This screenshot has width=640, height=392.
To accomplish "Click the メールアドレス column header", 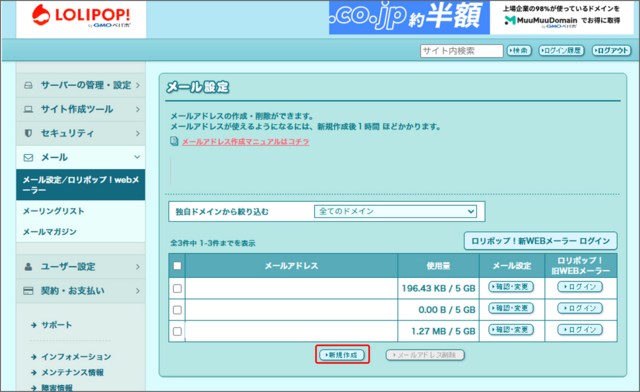I will pos(291,266).
